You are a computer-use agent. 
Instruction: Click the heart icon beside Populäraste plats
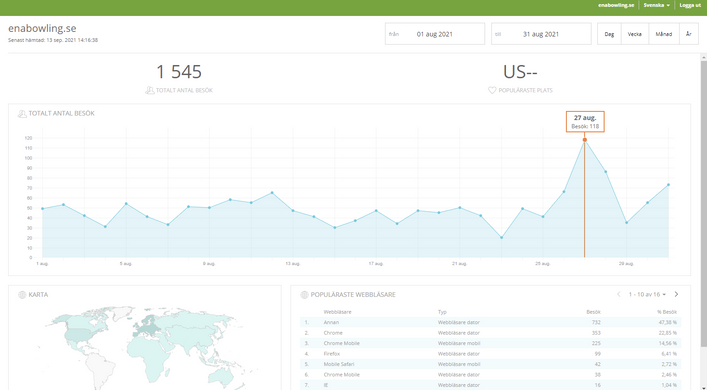[x=492, y=91]
